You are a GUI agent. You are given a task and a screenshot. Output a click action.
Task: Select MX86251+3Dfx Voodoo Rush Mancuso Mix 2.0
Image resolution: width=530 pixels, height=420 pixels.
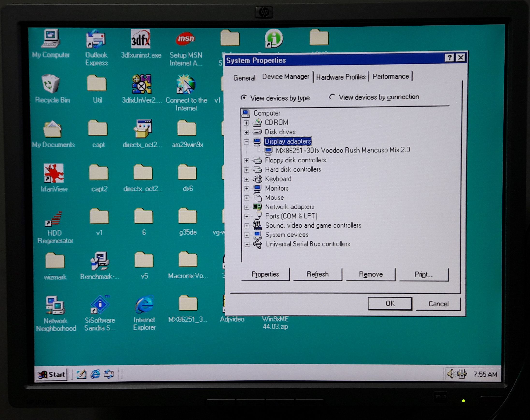coord(342,150)
